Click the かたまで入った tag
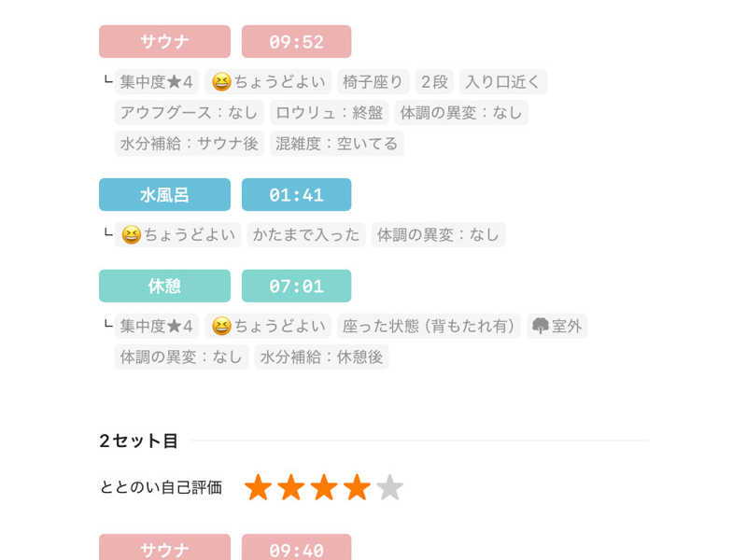Image resolution: width=747 pixels, height=560 pixels. [305, 235]
